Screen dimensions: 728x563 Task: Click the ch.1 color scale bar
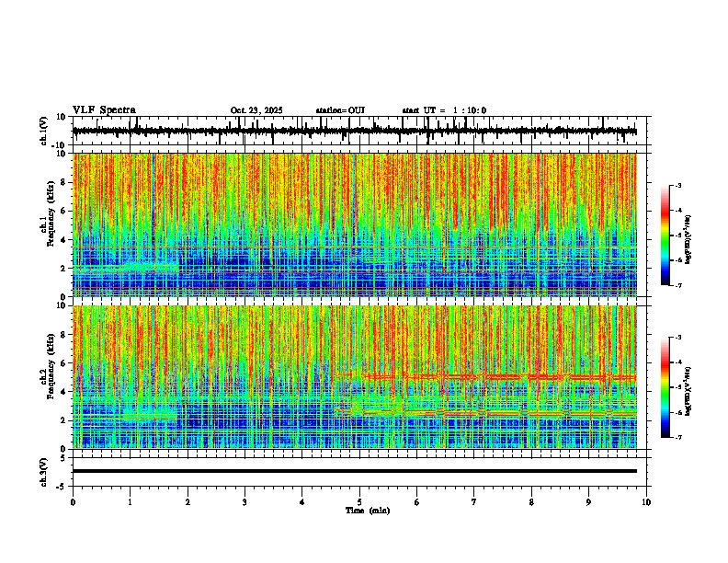(x=665, y=236)
